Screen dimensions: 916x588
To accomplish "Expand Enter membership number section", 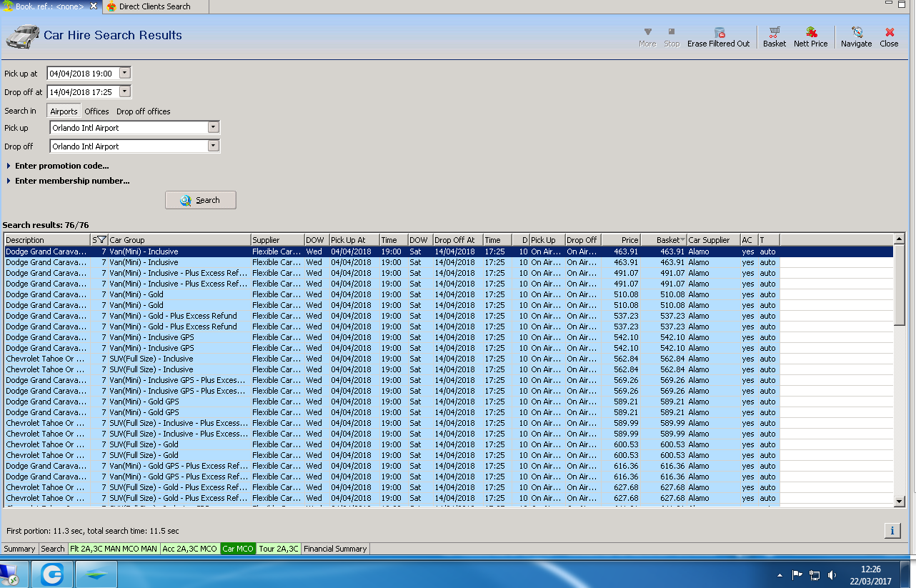I will point(9,181).
